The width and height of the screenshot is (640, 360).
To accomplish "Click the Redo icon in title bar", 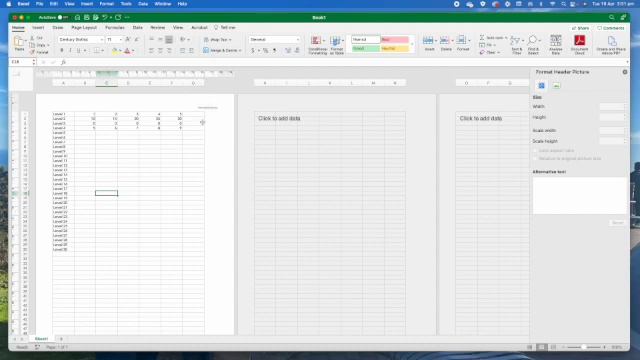I will [118, 18].
